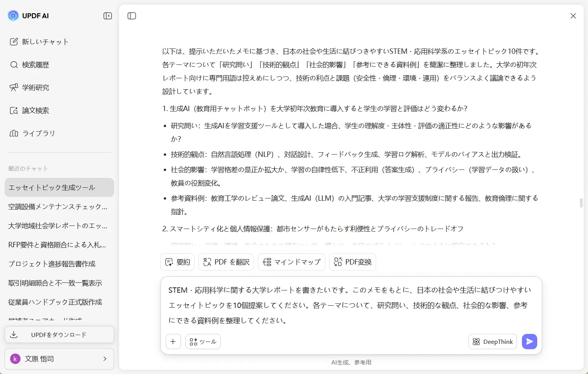
Task: Toggle the DeepThink mode
Action: (x=493, y=342)
